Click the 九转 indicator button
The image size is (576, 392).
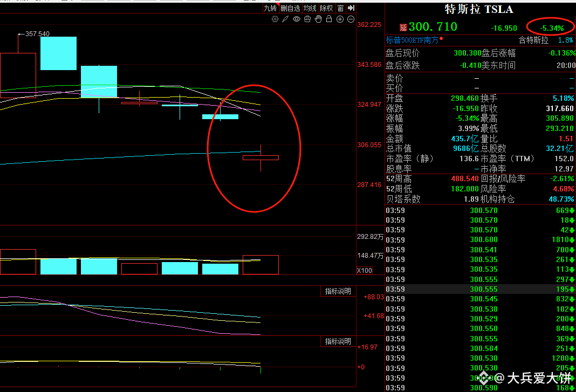point(270,8)
